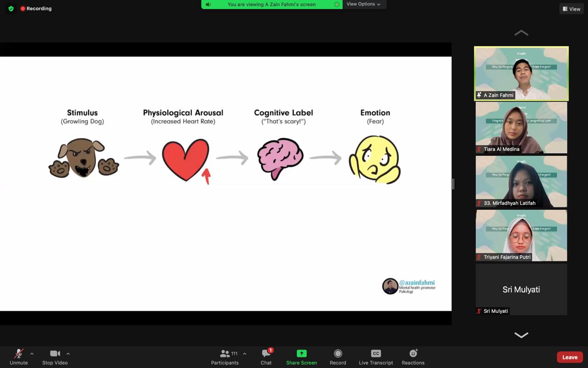The width and height of the screenshot is (588, 368).
Task: Click the speaker icon in sharing banner
Action: click(208, 5)
